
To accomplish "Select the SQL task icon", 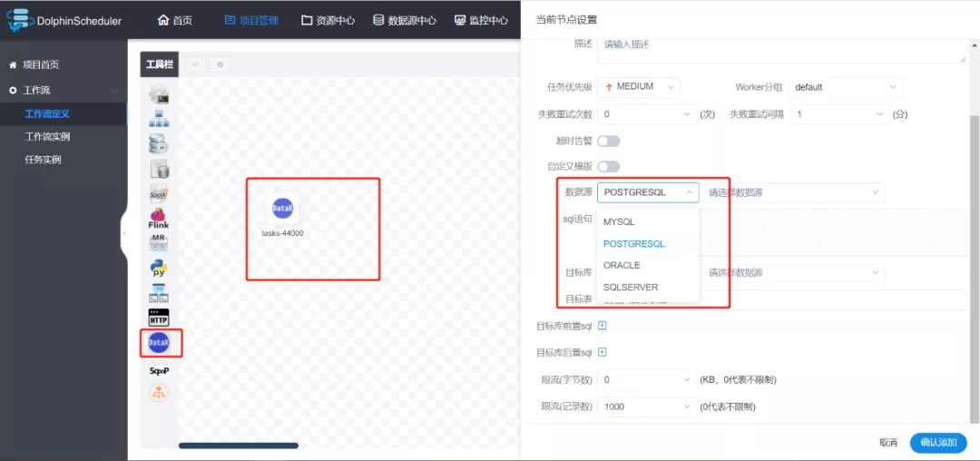I will [159, 168].
